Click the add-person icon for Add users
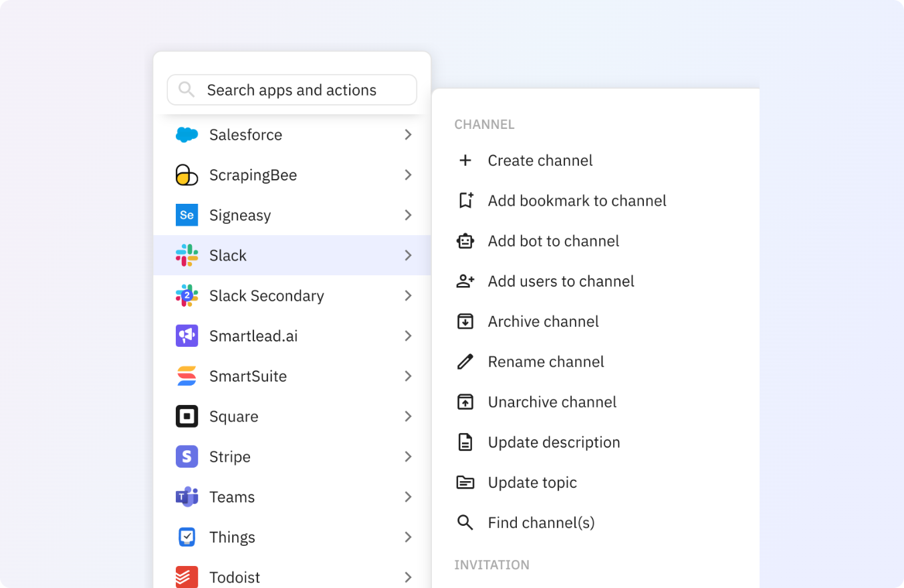Screen dimensions: 904x588 point(465,281)
